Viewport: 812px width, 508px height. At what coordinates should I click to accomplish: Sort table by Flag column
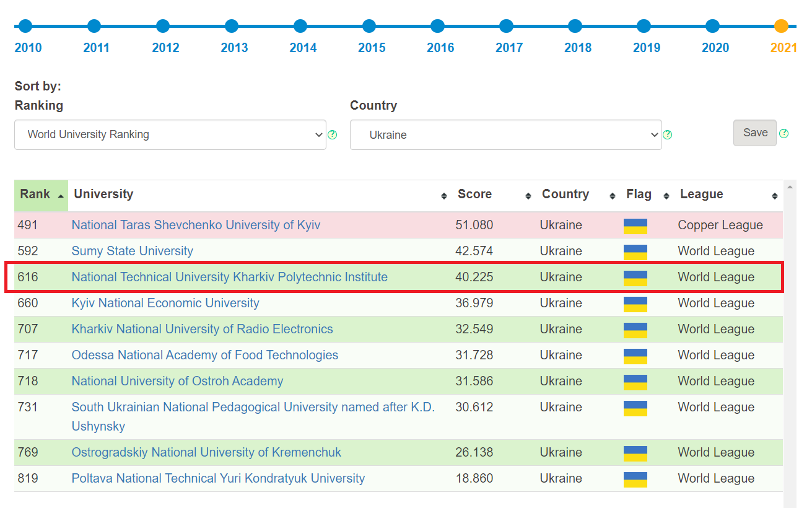click(x=647, y=195)
